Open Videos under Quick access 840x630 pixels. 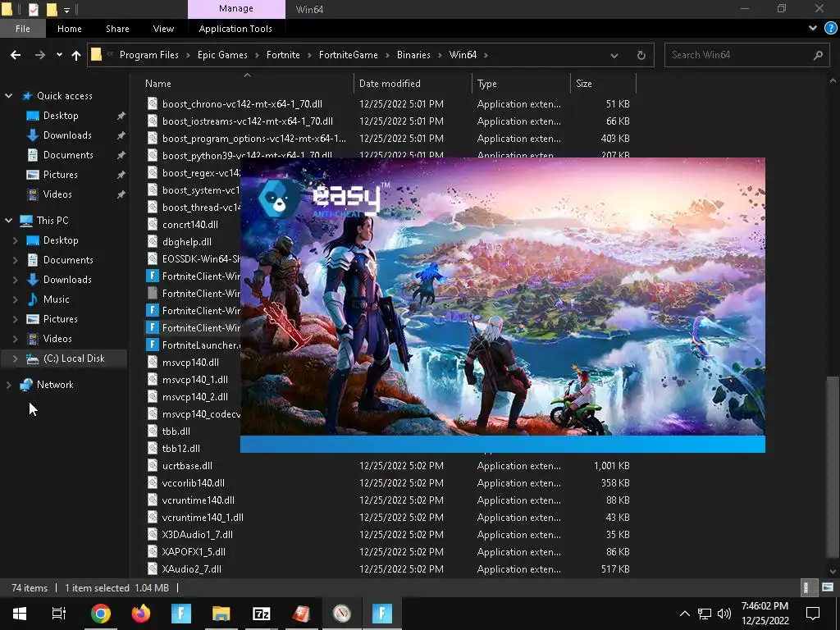click(x=57, y=194)
